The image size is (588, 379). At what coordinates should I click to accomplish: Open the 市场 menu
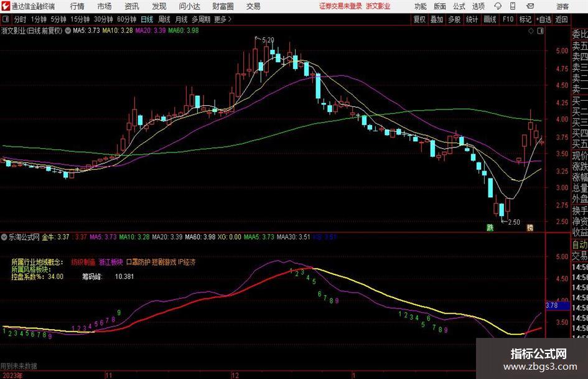coord(105,6)
